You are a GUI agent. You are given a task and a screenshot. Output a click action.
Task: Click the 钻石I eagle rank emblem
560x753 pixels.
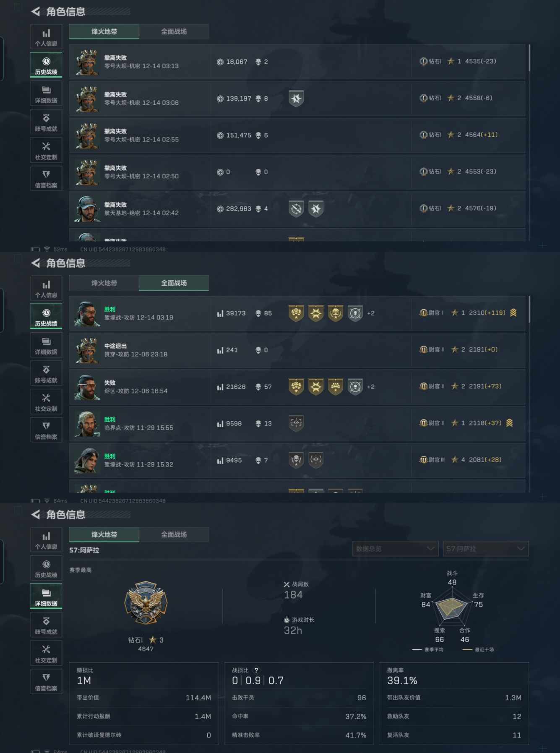click(146, 603)
